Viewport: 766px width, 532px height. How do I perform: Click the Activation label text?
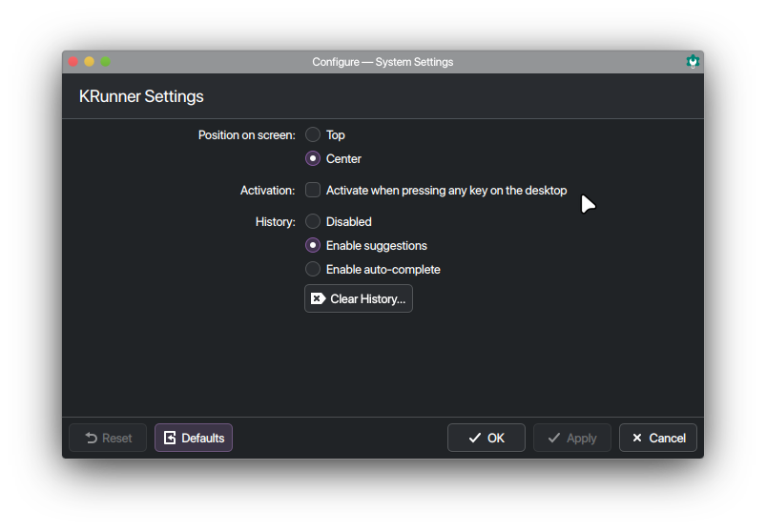click(x=267, y=191)
